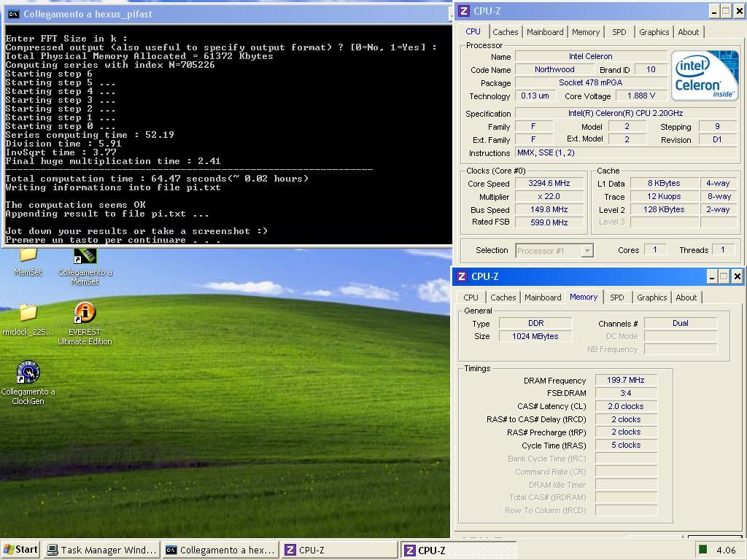Click the Intel Celeron inside logo
The image size is (747, 560).
(x=704, y=75)
